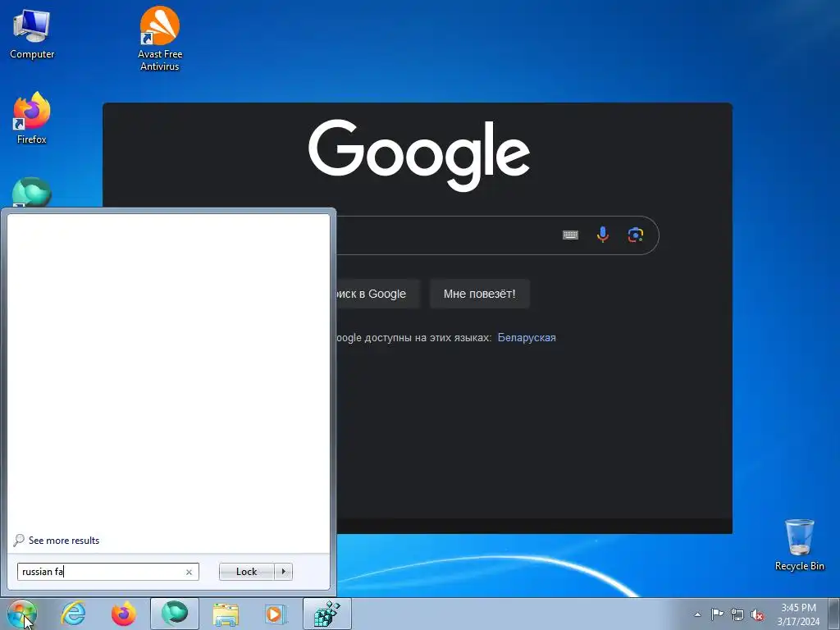Click the Google virtual keyboard icon
The image size is (840, 630).
(x=570, y=235)
